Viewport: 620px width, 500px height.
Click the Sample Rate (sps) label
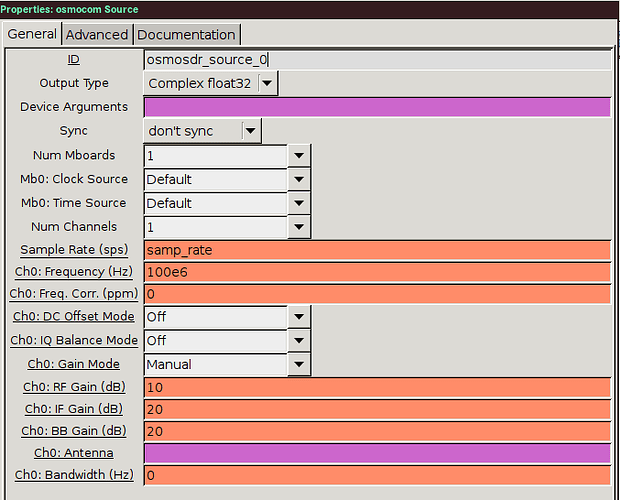pyautogui.click(x=74, y=250)
